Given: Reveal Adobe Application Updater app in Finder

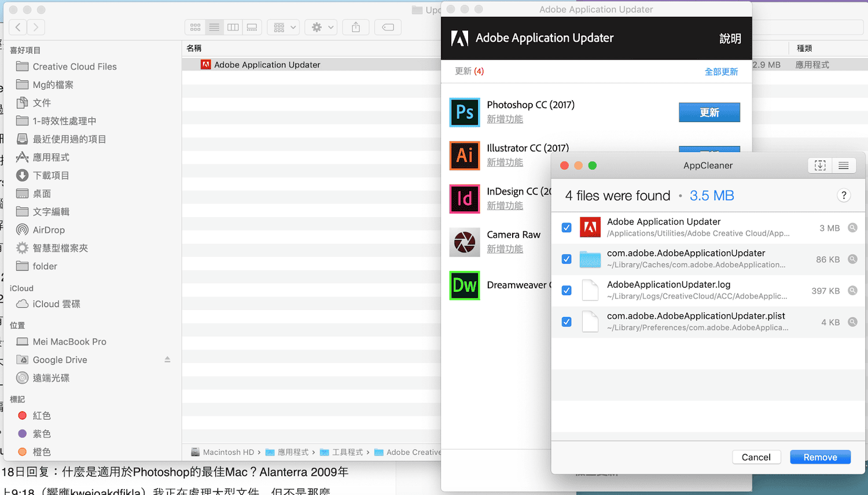Looking at the screenshot, I should 852,228.
